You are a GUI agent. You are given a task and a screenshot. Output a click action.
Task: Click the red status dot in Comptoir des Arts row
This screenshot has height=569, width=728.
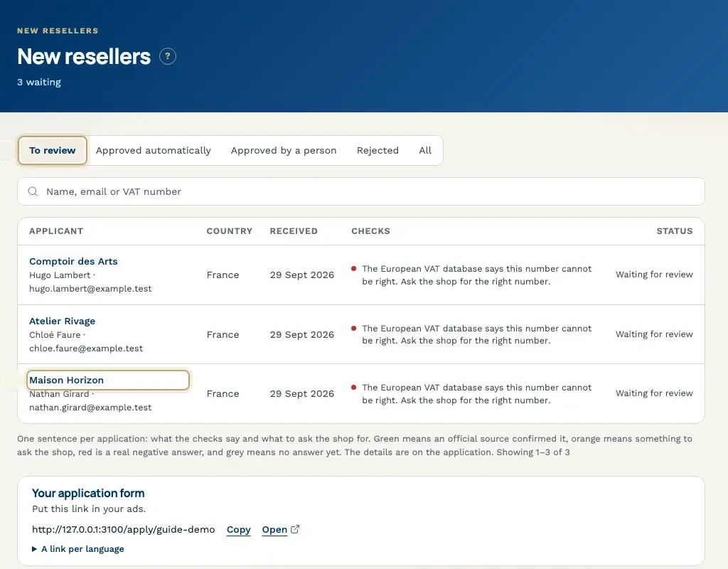tap(354, 268)
